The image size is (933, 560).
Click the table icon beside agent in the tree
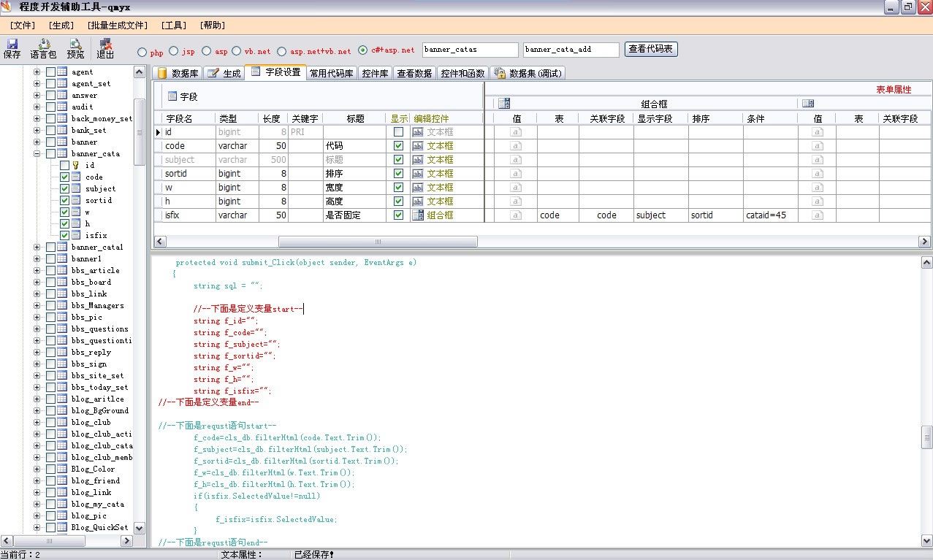coord(62,72)
